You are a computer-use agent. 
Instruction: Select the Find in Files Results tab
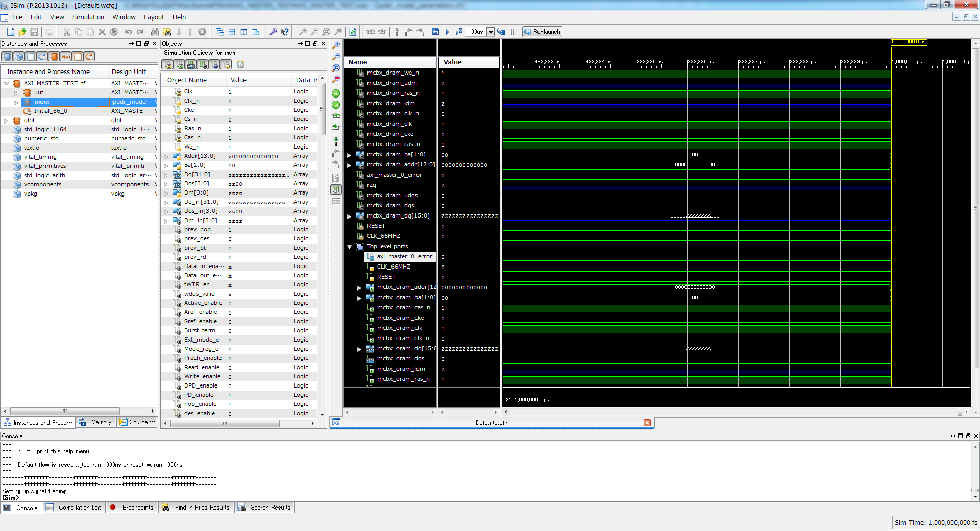pos(197,508)
